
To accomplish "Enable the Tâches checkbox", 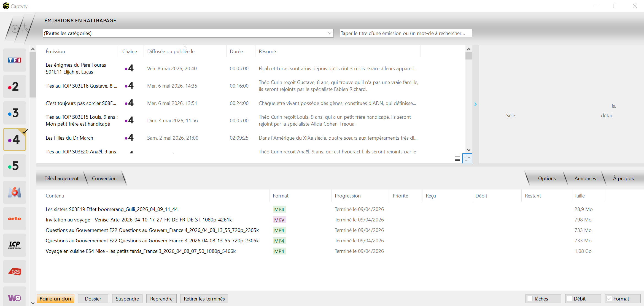I will (x=530, y=299).
